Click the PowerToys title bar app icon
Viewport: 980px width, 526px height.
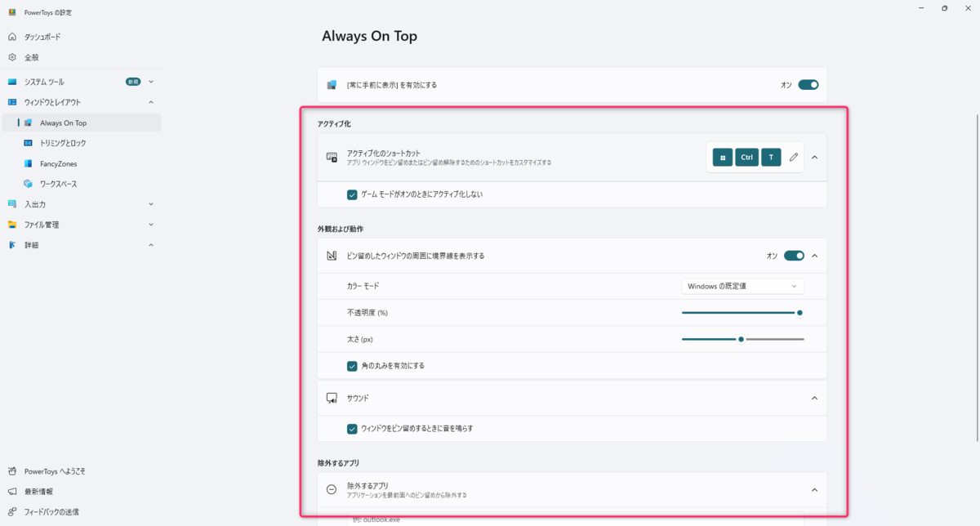(x=12, y=11)
